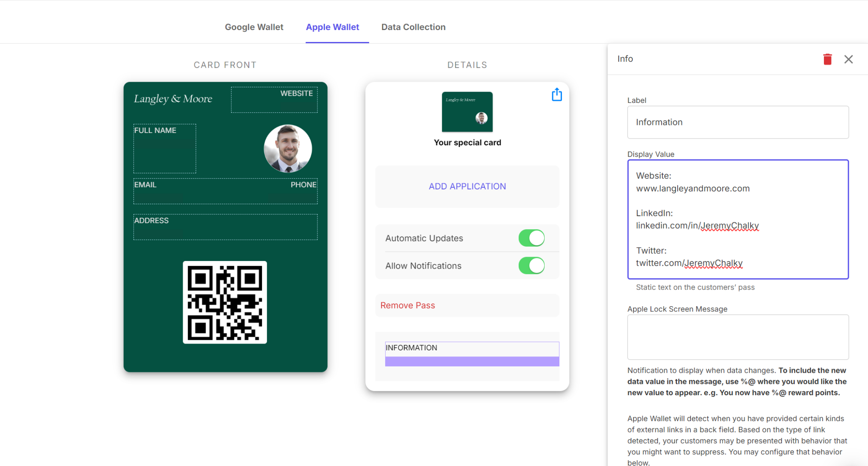Click the FULL NAME placeholder on the card
868x466 pixels.
pos(164,149)
